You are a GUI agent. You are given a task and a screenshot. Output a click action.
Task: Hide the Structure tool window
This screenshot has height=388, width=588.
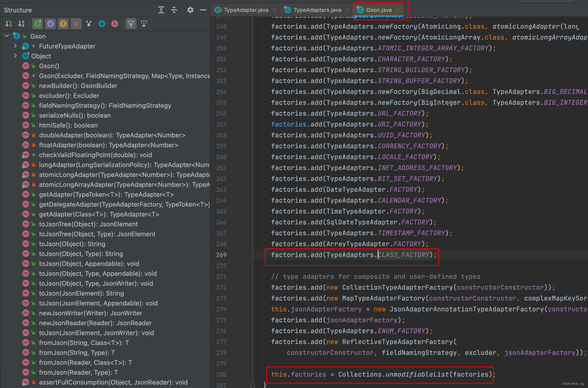pyautogui.click(x=203, y=10)
